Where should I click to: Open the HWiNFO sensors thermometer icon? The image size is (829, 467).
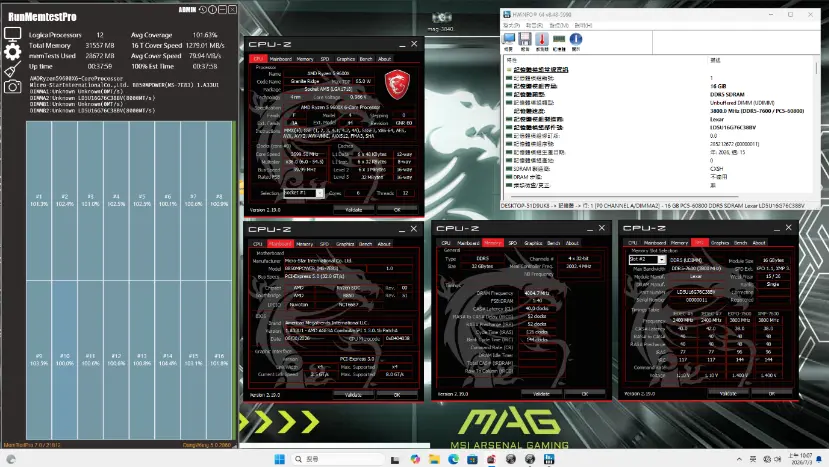point(541,40)
